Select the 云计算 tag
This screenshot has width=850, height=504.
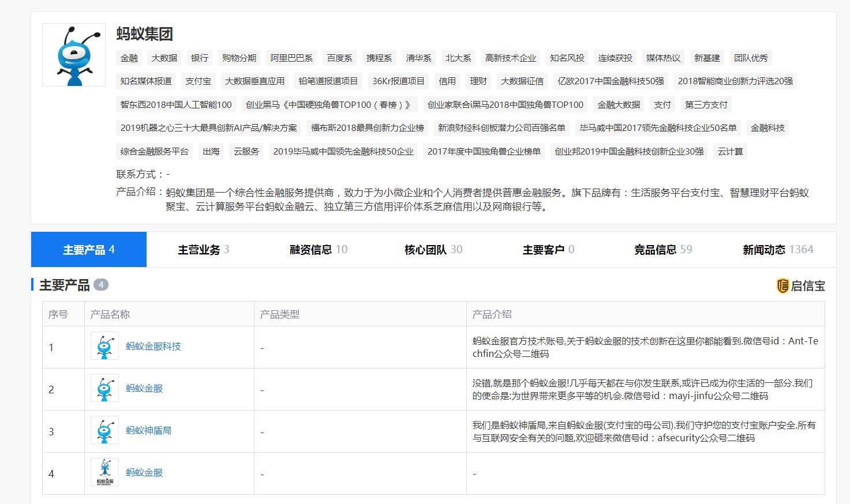click(x=730, y=151)
